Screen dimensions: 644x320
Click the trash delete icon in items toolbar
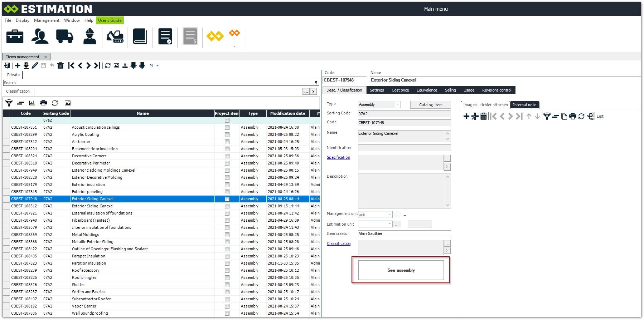tap(60, 65)
